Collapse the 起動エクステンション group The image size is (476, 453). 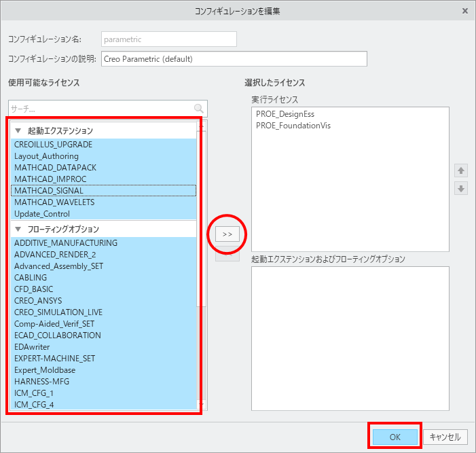coord(18,130)
